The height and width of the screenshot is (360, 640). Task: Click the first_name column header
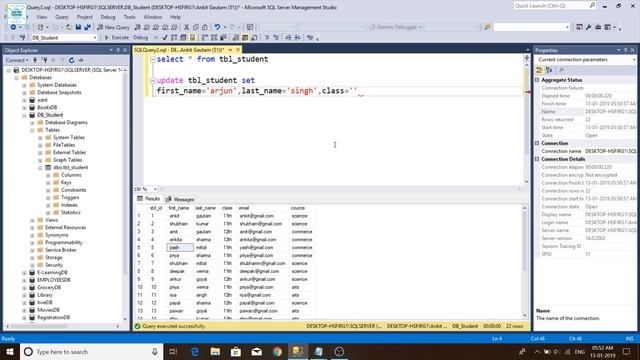(x=179, y=208)
